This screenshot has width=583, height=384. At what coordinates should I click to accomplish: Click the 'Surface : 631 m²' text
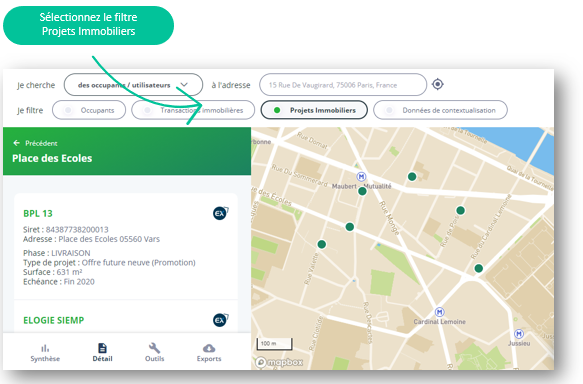coord(52,272)
